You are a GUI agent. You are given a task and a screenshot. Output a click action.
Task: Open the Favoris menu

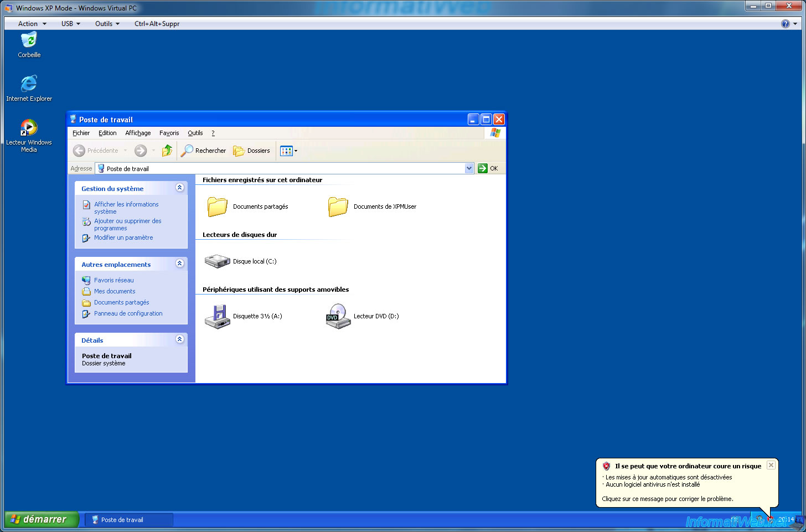169,133
